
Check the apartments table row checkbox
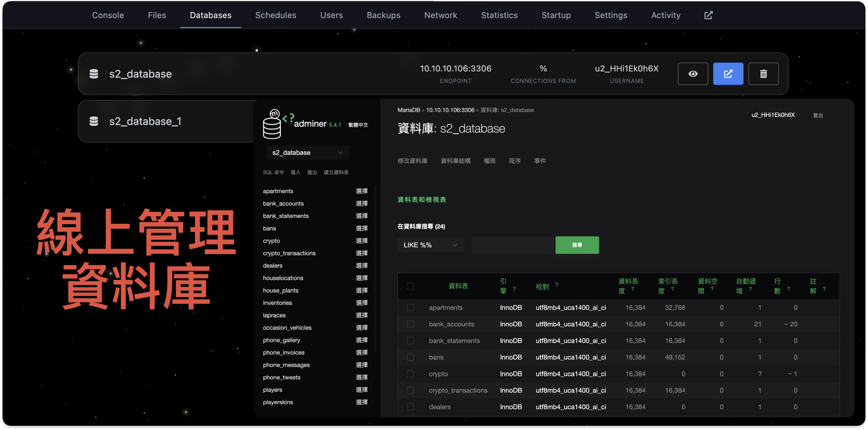point(410,308)
